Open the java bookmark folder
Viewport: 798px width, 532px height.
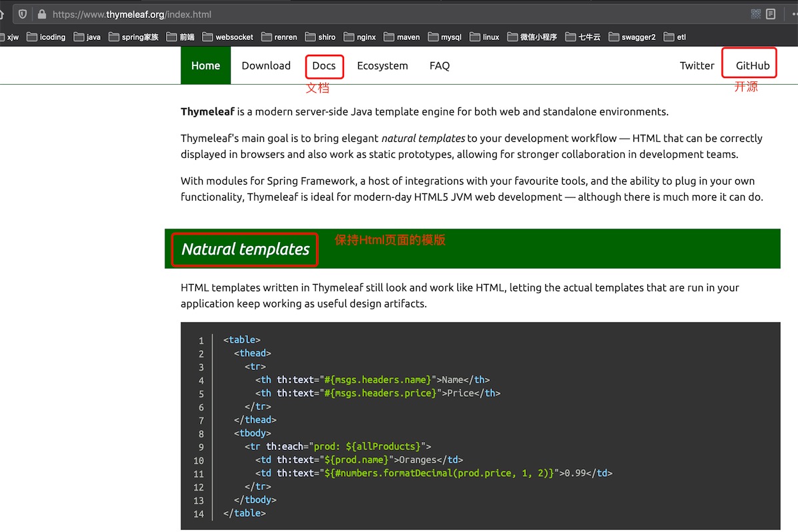coord(87,37)
